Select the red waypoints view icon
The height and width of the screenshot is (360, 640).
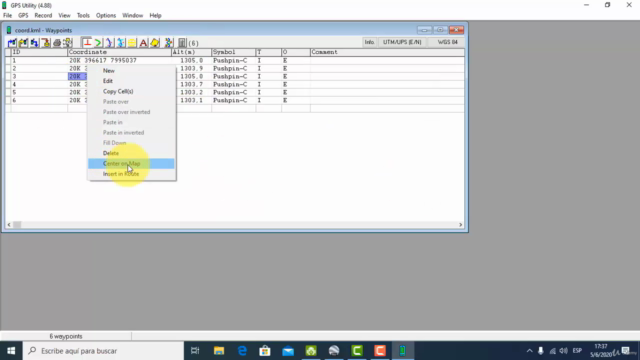87,42
